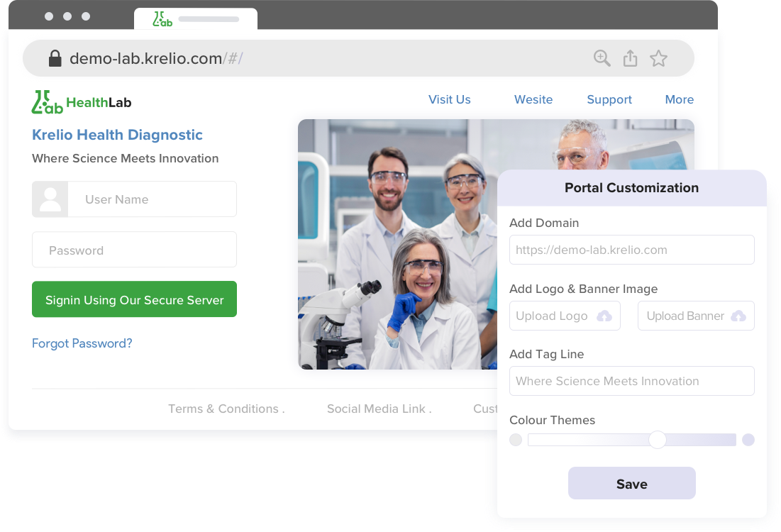Click the bookmark star icon

(658, 58)
